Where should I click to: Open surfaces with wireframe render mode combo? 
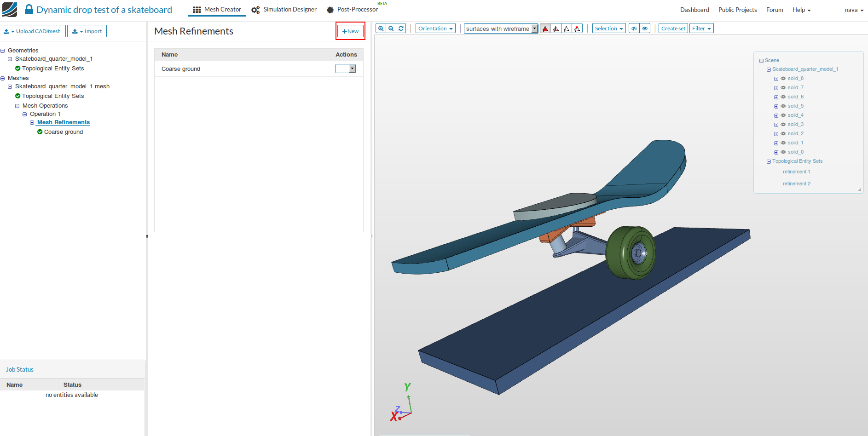tap(501, 29)
